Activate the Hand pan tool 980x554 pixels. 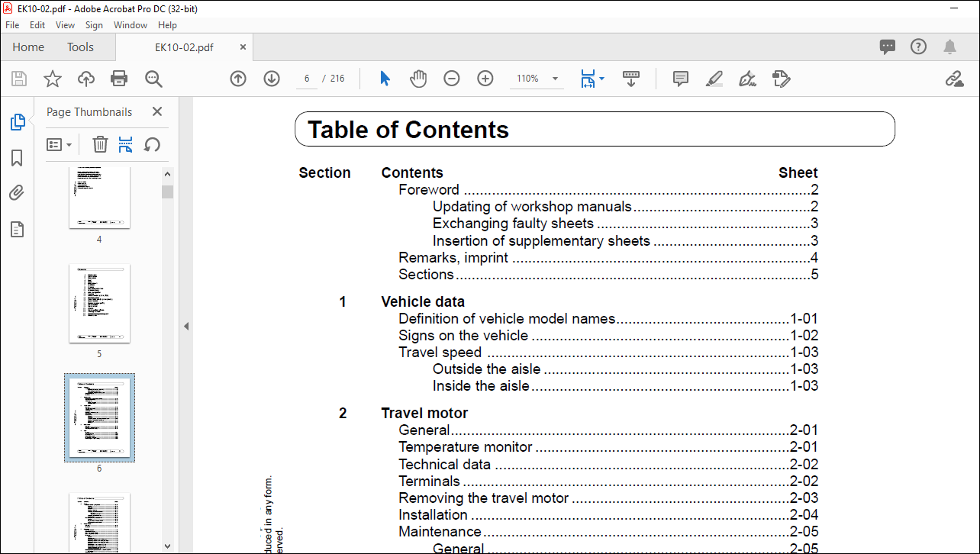(x=418, y=79)
